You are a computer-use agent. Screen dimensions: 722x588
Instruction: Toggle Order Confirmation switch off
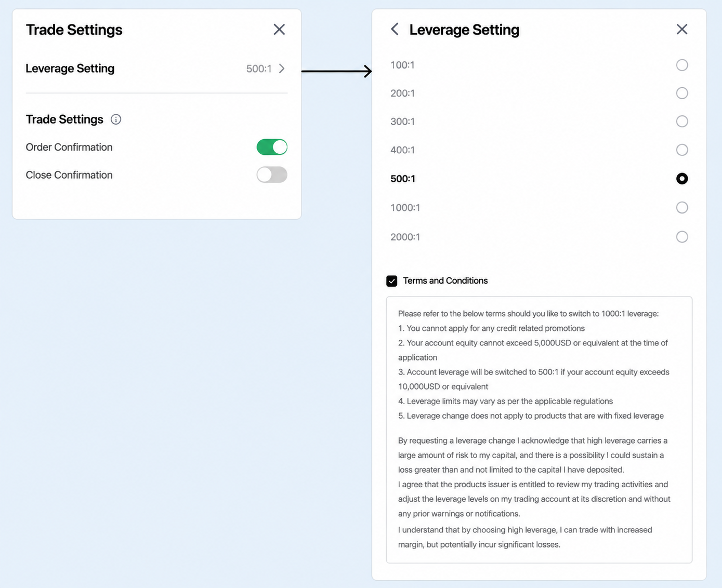[x=272, y=147]
